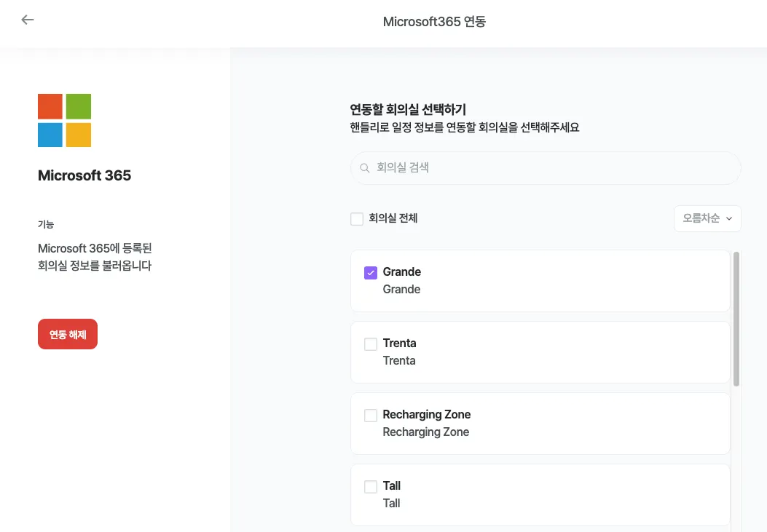Focus the 회의실 검색 search field
The width and height of the screenshot is (767, 532).
[x=554, y=168]
